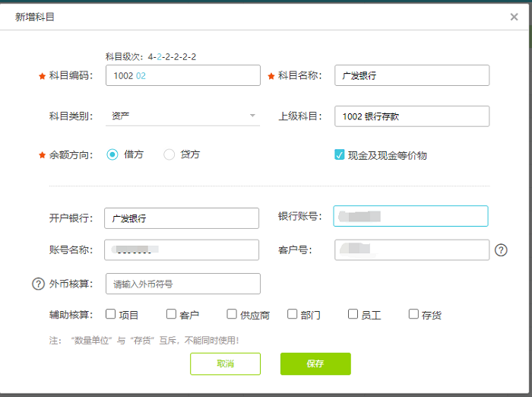Uncheck 现金及现金等价物 checkbox
The height and width of the screenshot is (397, 532).
point(340,154)
